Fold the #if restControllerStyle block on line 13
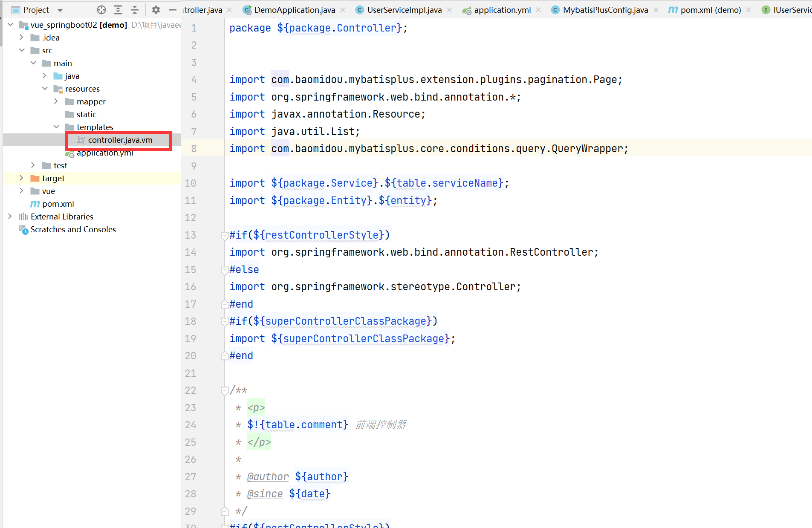The image size is (812, 528). pos(224,235)
